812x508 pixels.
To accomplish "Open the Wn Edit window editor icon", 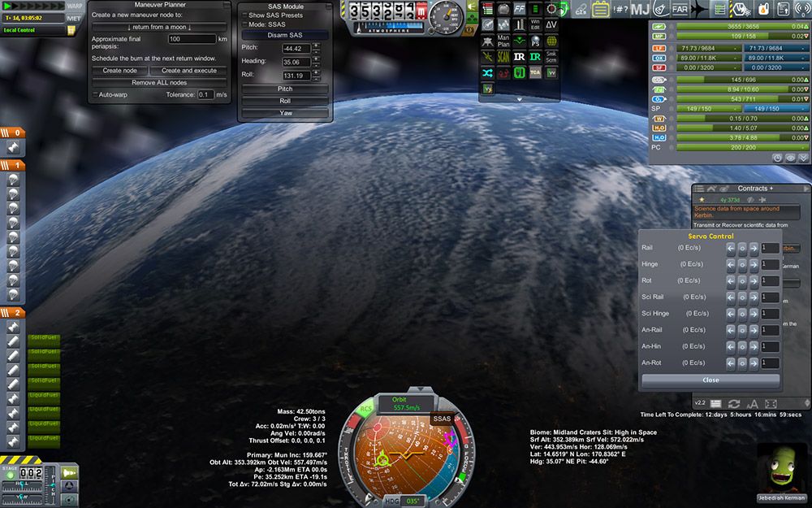I will point(535,24).
